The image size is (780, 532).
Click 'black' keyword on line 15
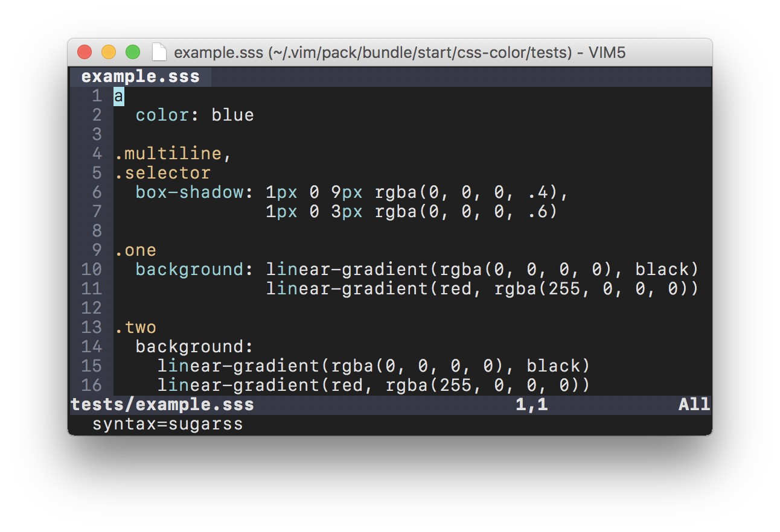pos(553,366)
